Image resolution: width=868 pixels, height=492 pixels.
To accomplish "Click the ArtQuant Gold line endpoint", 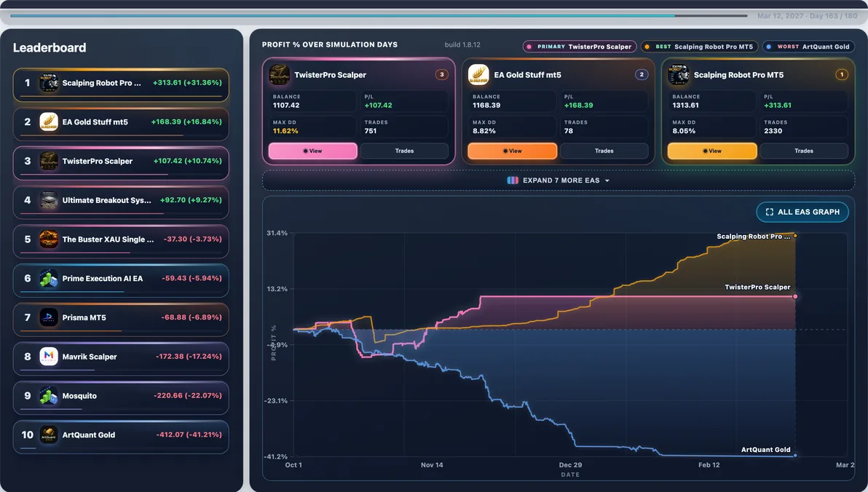I will 795,456.
